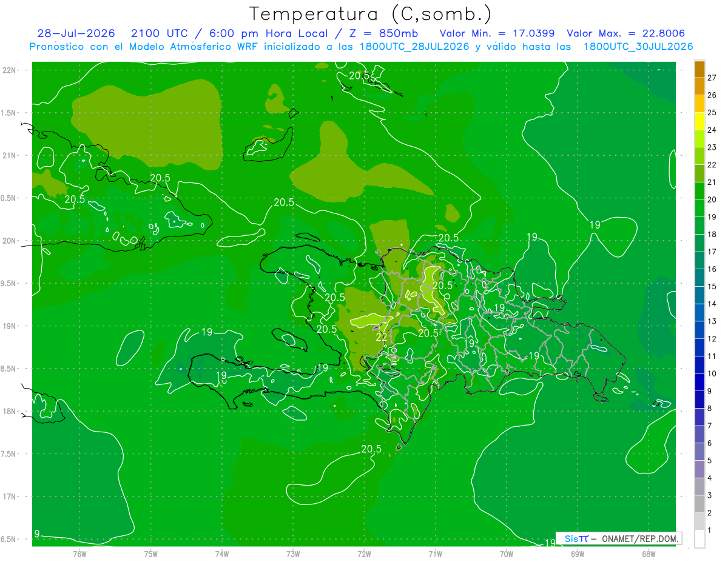Click the "Valor Min. = 17.0399" text
Image resolution: width=728 pixels, height=562 pixels.
pyautogui.click(x=497, y=33)
